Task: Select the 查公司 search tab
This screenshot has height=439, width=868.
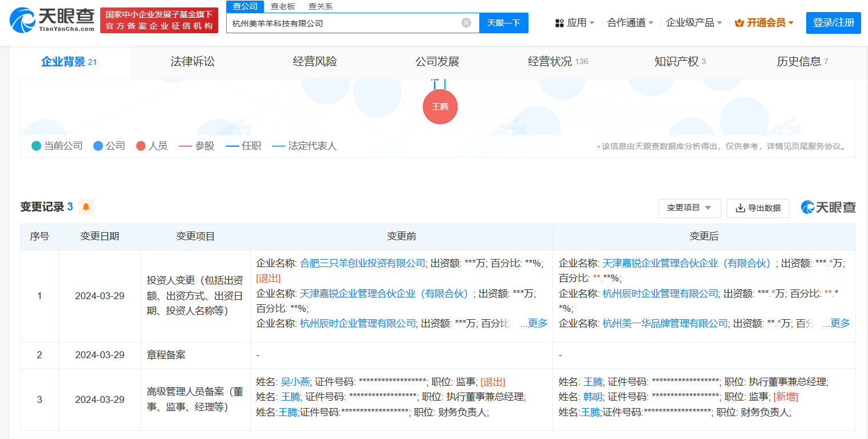Action: (x=245, y=6)
